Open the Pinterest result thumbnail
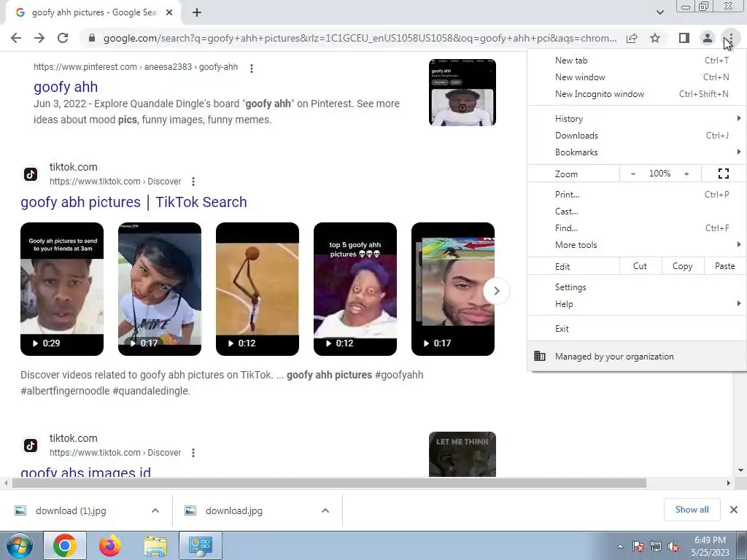The height and width of the screenshot is (560, 747). click(x=462, y=93)
